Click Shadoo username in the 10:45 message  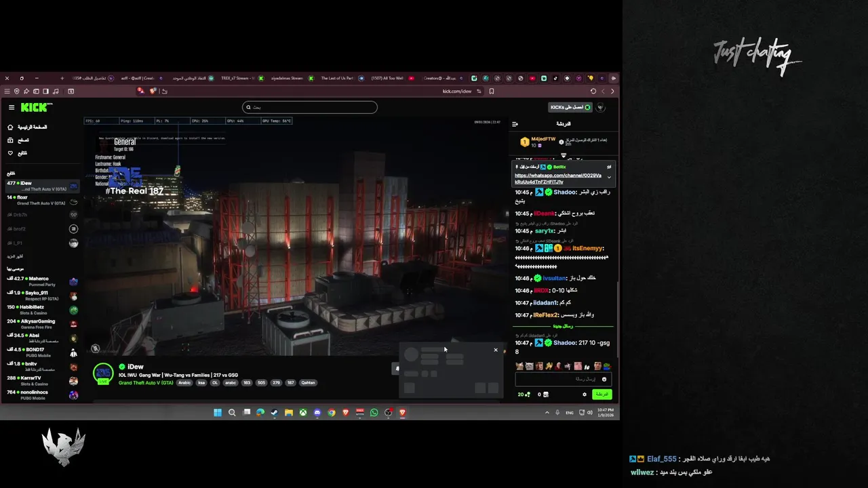[x=565, y=192]
